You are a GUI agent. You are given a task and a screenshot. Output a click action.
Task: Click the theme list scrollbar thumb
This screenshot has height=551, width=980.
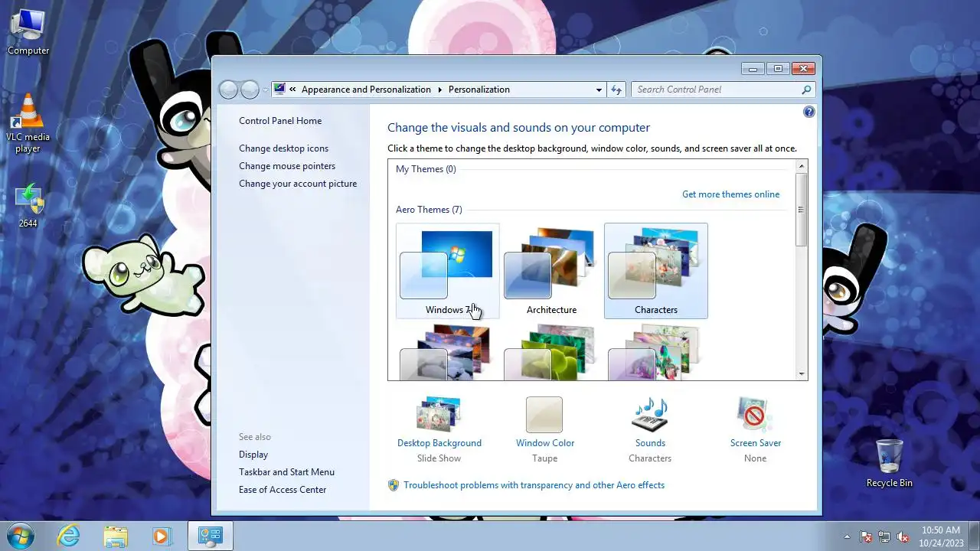(802, 209)
